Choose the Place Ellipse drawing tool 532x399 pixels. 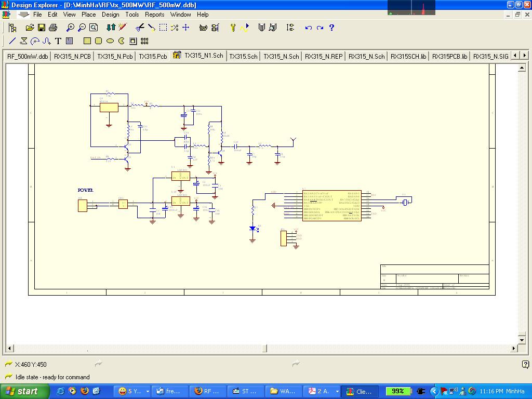(110, 41)
